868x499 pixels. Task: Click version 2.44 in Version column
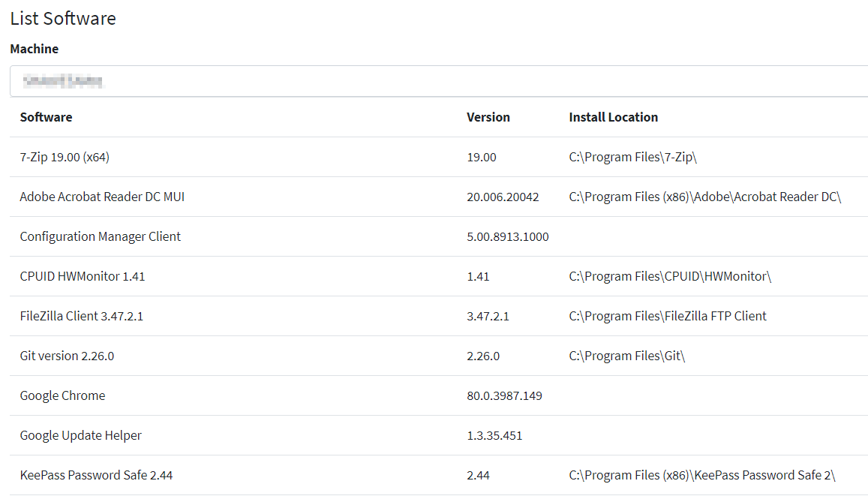[479, 475]
